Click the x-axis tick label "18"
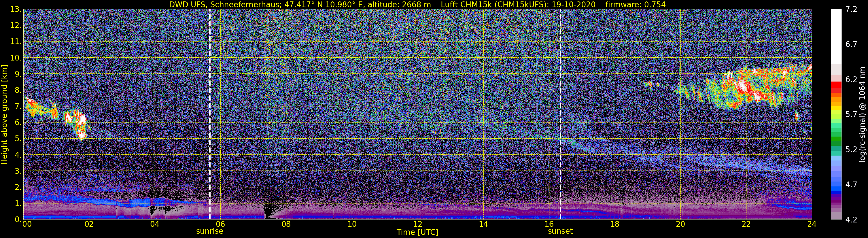The width and height of the screenshot is (868, 238). 614,224
